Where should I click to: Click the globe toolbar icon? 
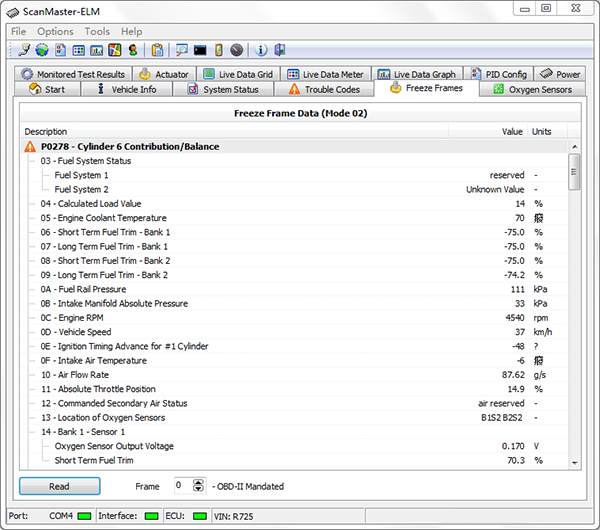[42, 50]
